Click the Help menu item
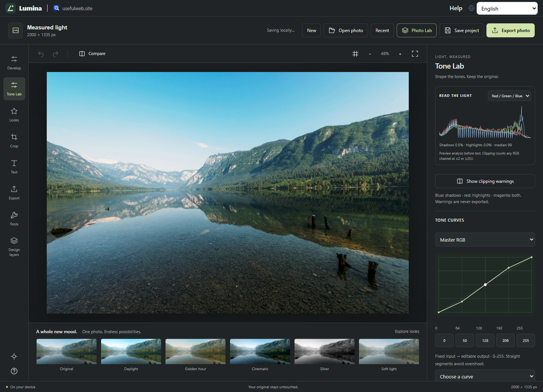Viewport: 543px width, 392px height. click(456, 8)
